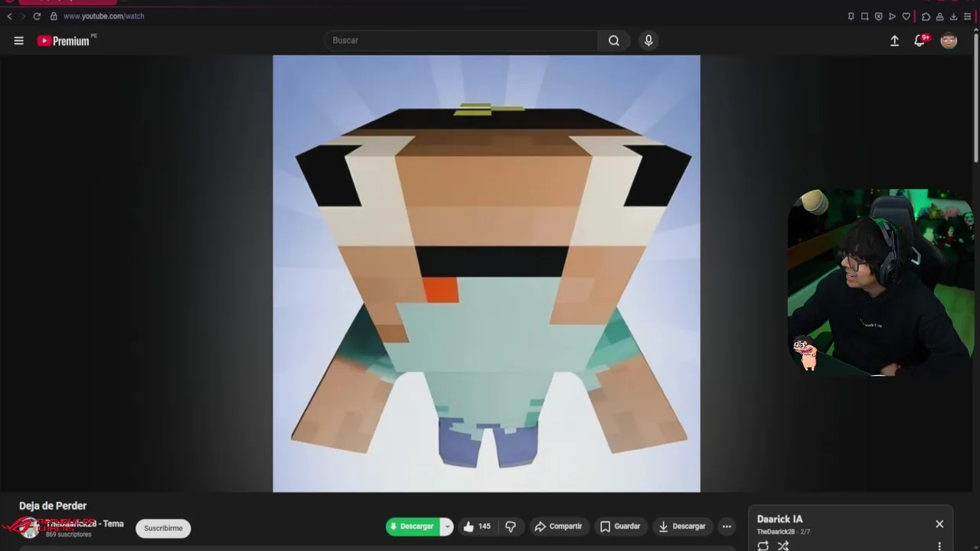This screenshot has height=551, width=980.
Task: Click the send/flow arrow toolbar icon
Action: point(892,16)
